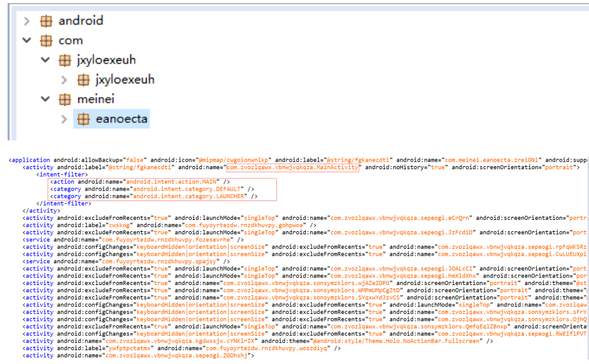Collapse the parent jxyloexeuh node
The height and width of the screenshot is (364, 589).
(x=45, y=60)
